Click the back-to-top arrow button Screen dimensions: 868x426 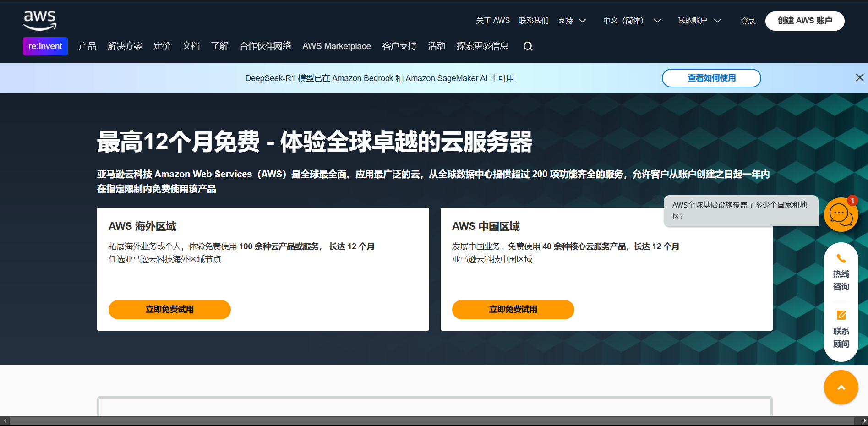[841, 387]
